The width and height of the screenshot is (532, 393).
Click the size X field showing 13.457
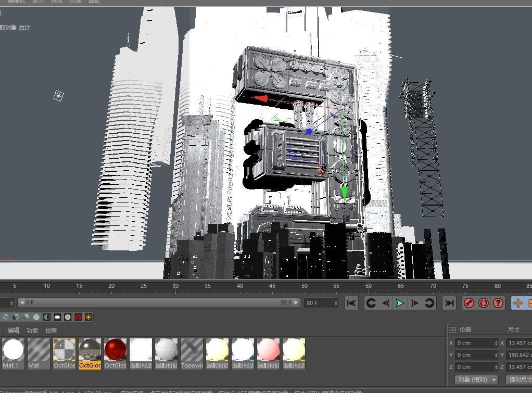tap(519, 343)
